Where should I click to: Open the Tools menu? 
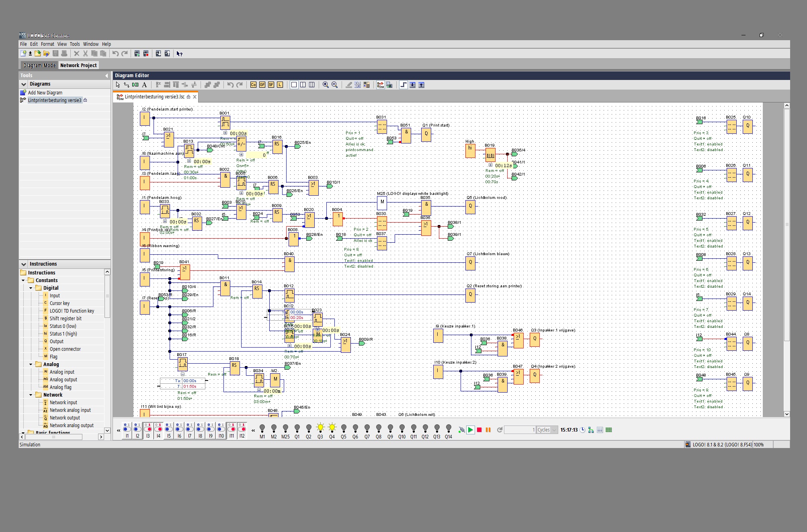(x=75, y=44)
